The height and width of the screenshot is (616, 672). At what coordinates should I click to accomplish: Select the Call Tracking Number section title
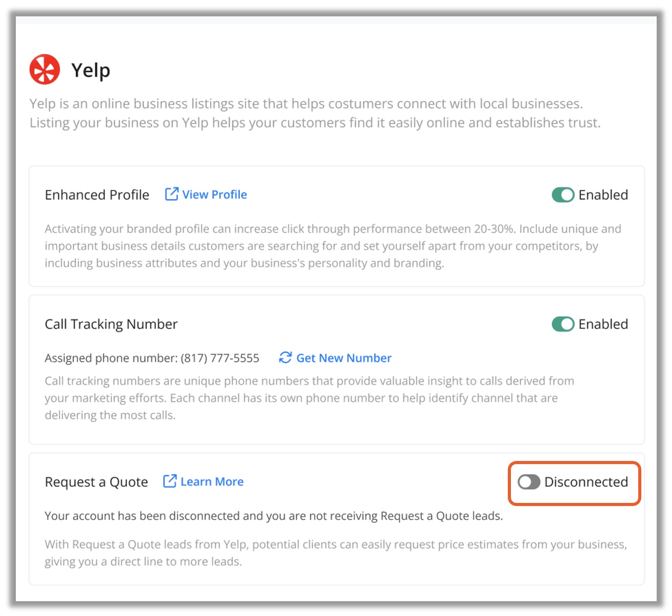(x=111, y=324)
